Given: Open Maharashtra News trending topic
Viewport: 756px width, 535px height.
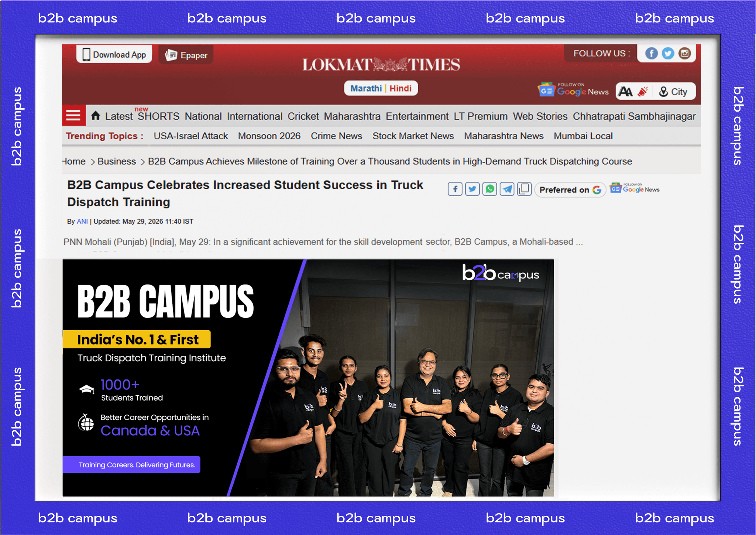Looking at the screenshot, I should (x=504, y=136).
